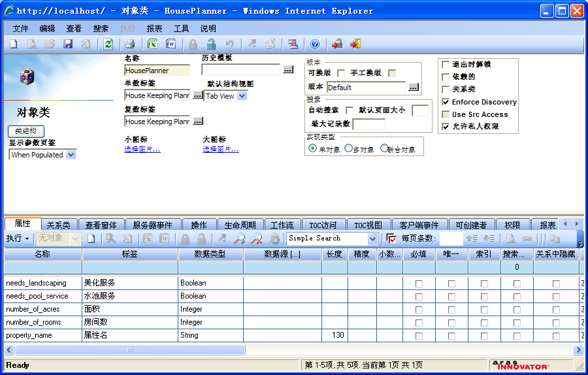
Task: Click the New item icon in main toolbar
Action: [14, 44]
